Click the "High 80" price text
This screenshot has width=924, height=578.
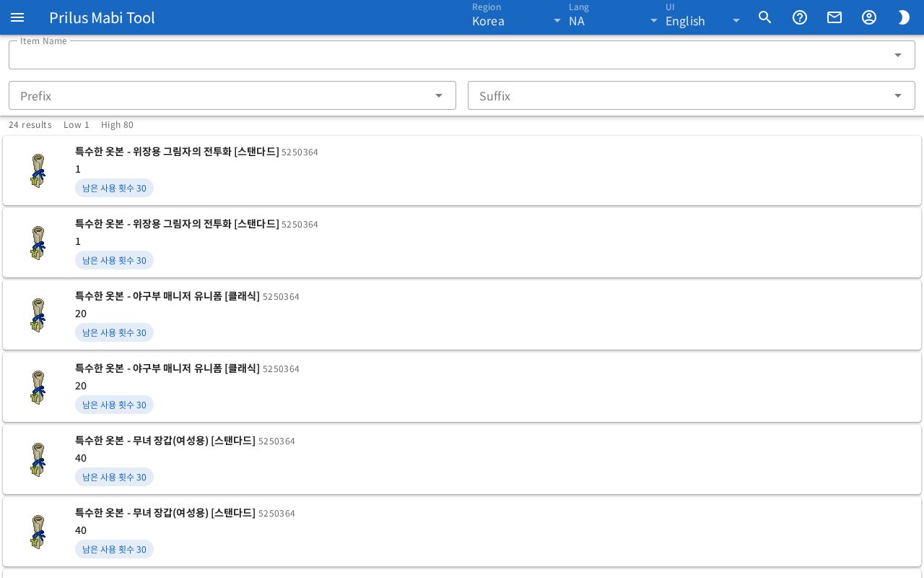(117, 125)
